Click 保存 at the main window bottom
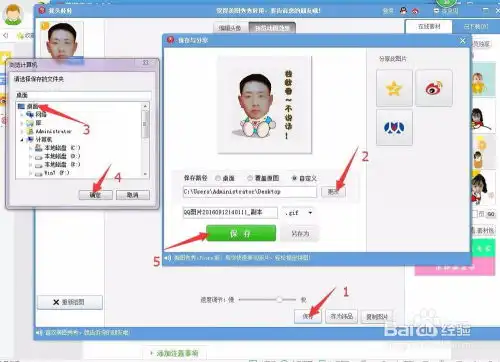 tap(308, 316)
